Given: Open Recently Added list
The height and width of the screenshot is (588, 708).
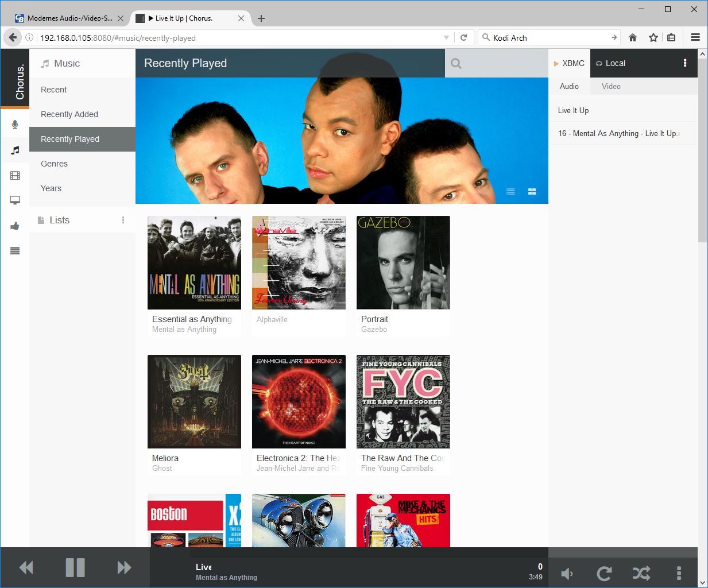Looking at the screenshot, I should click(x=82, y=114).
